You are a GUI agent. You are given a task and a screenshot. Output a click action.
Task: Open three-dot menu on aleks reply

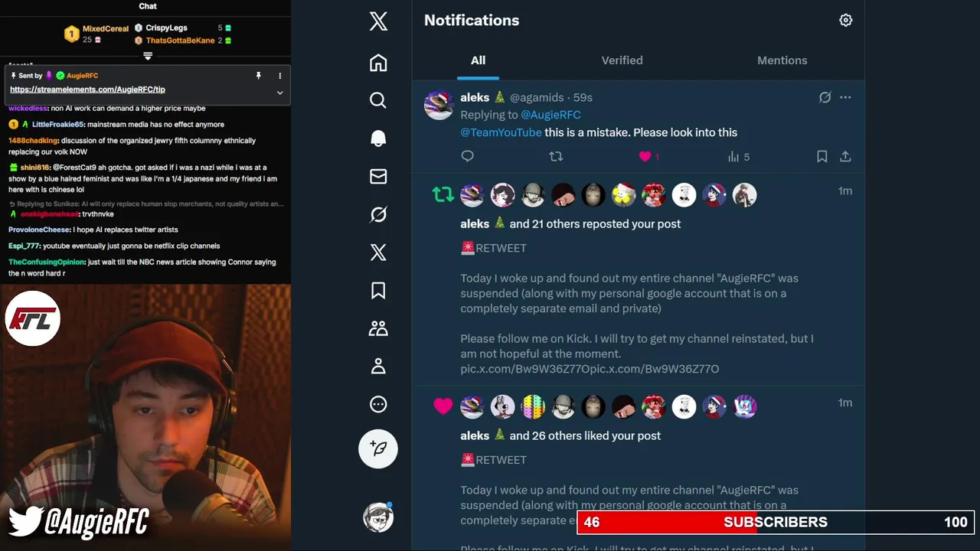click(845, 97)
